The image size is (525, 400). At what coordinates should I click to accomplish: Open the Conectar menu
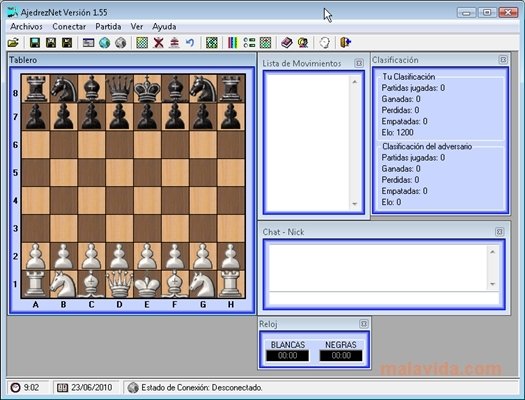[x=69, y=26]
